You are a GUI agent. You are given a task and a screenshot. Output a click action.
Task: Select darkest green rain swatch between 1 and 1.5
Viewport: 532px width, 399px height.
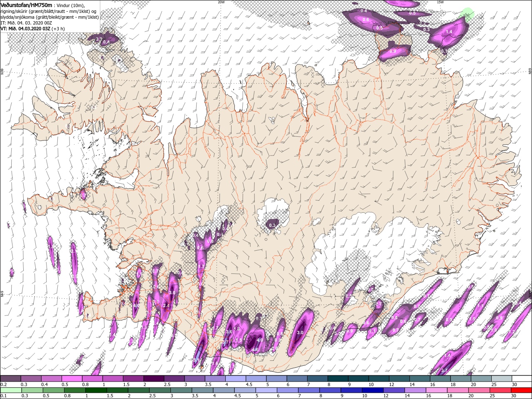point(96,390)
